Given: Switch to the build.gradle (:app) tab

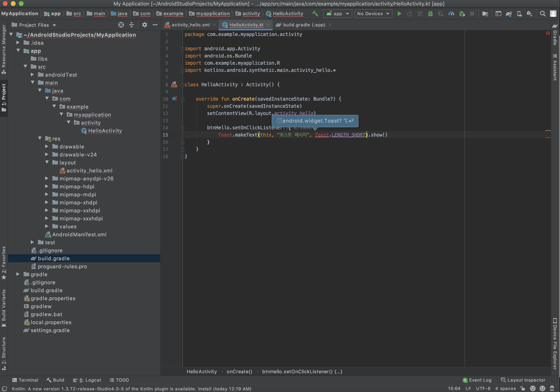Looking at the screenshot, I should pyautogui.click(x=304, y=25).
